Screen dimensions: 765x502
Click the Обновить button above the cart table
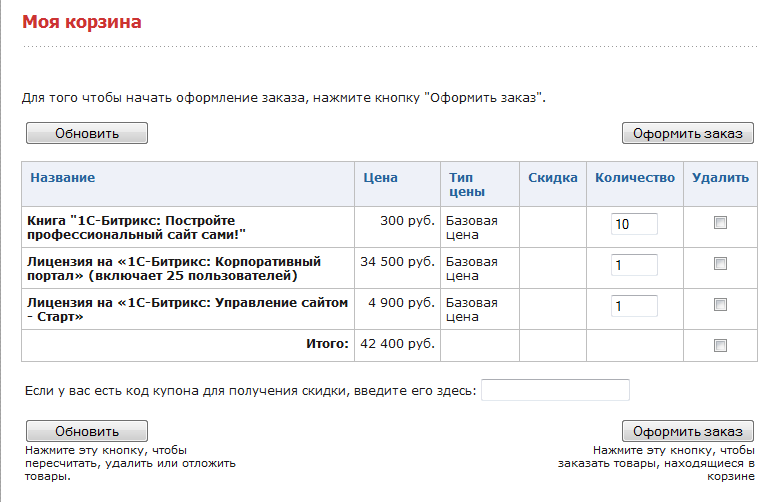[x=86, y=133]
